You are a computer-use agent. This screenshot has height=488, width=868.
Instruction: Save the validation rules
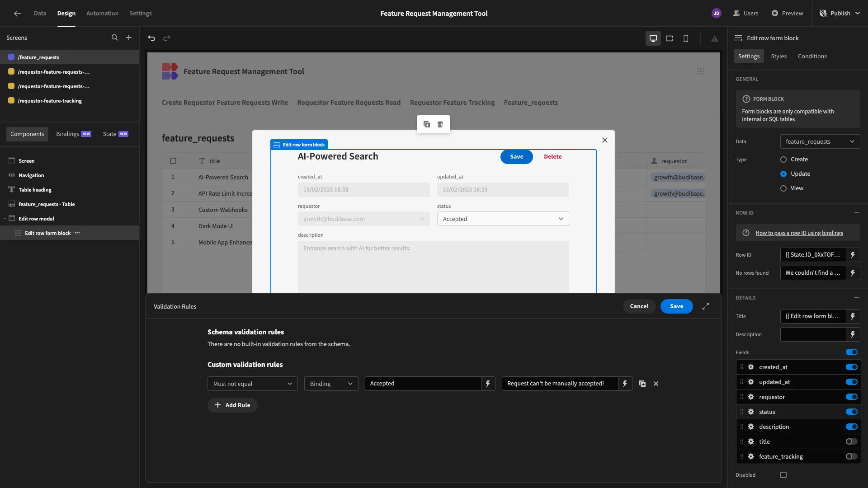click(x=676, y=306)
